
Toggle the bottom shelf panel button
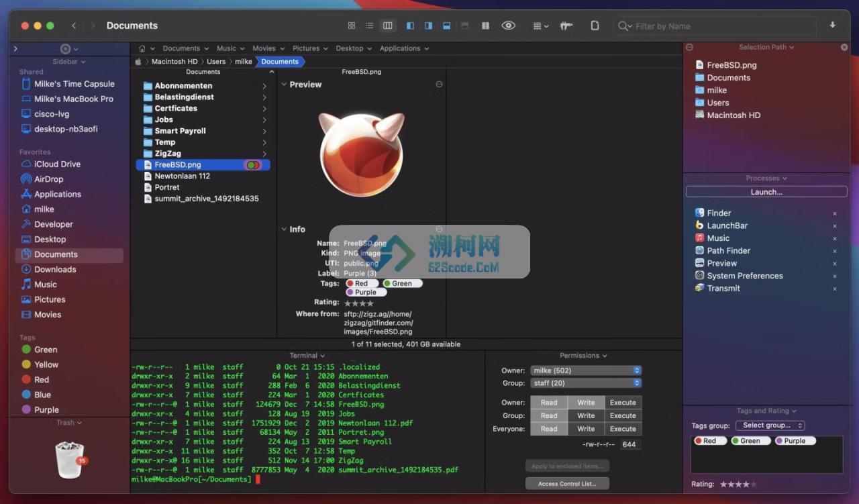(x=446, y=26)
